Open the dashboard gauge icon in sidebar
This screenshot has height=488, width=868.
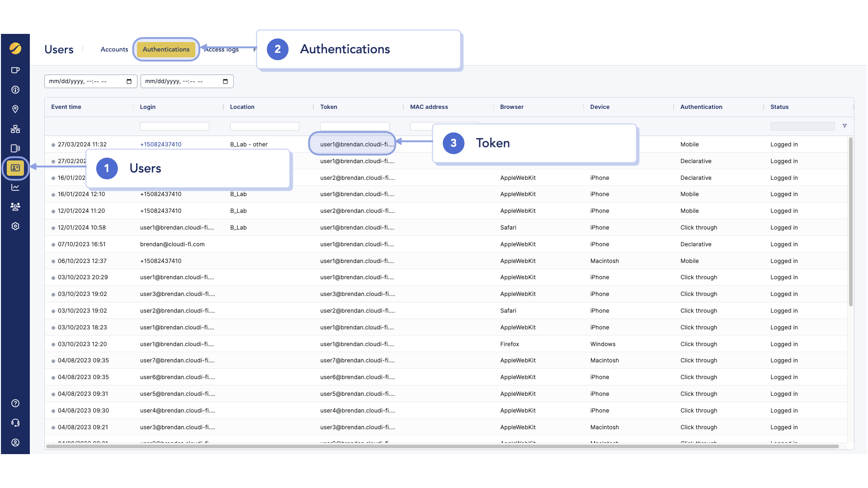(x=15, y=89)
